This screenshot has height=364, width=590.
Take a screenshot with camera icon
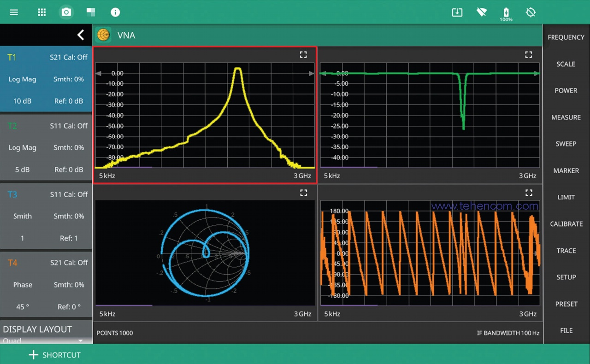(66, 12)
